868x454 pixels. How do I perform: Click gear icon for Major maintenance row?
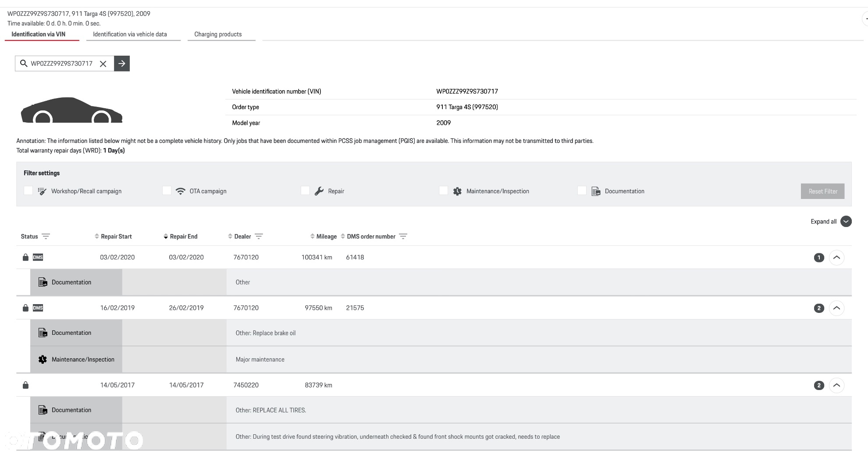pos(43,359)
